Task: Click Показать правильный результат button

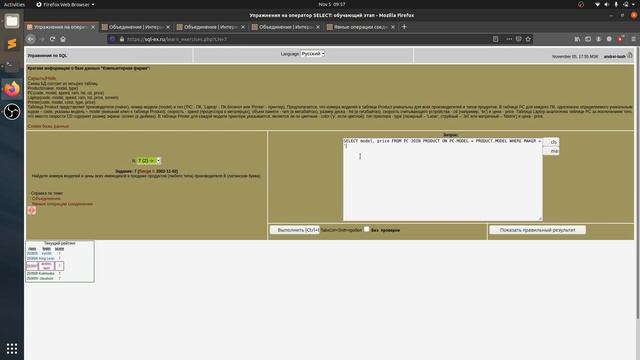Action: coord(537,230)
